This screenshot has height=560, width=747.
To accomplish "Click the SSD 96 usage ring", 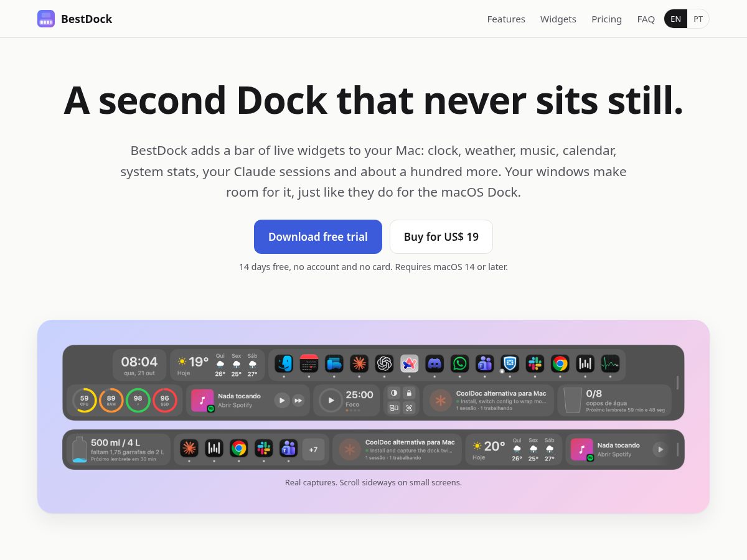I will pos(164,400).
